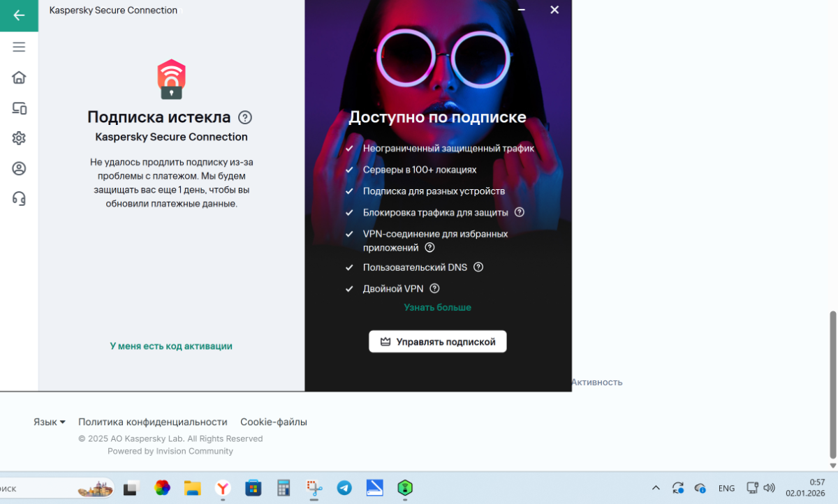The width and height of the screenshot is (838, 504).
Task: Click the help icon beside Двойной VPN
Action: coord(434,288)
